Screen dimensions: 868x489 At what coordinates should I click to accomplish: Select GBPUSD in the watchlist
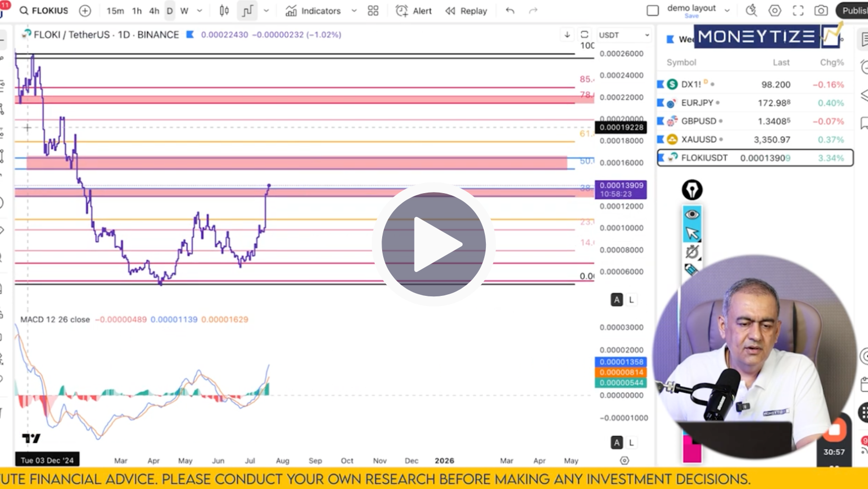pyautogui.click(x=755, y=121)
